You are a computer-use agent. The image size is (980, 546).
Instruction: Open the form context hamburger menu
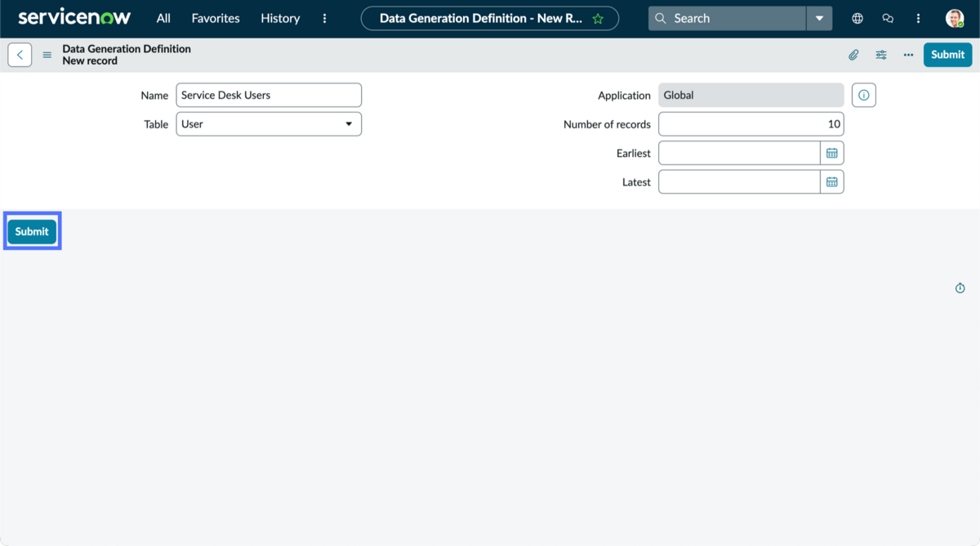pos(47,55)
